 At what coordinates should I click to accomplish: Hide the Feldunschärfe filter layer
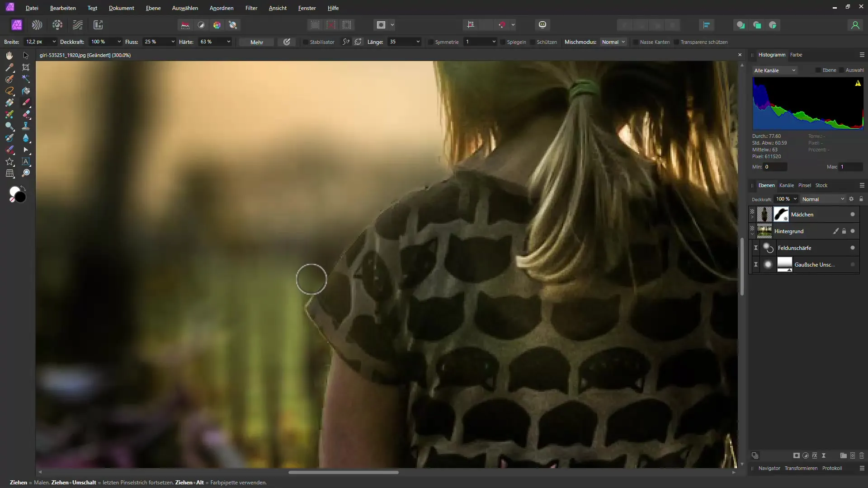853,248
